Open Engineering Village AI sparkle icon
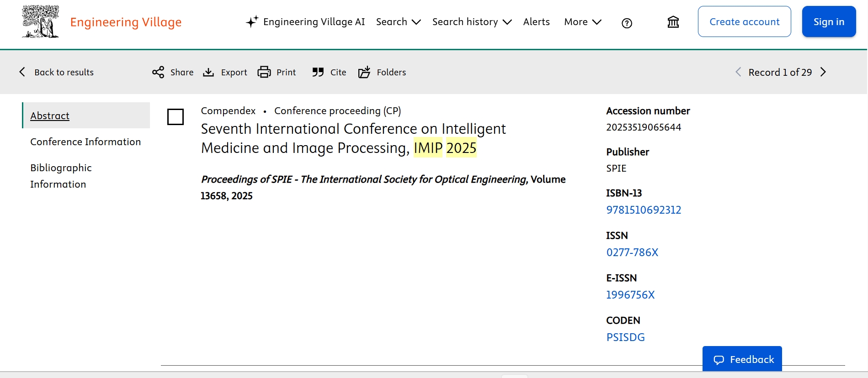 coord(252,22)
